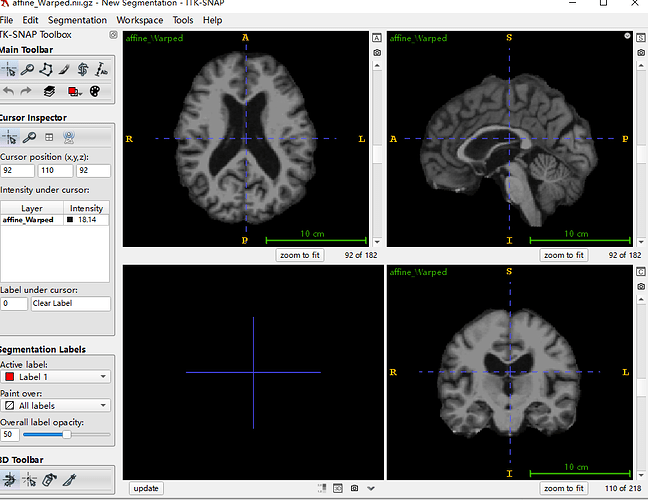This screenshot has width=648, height=500.
Task: Click zoom to fit under axial view
Action: click(300, 255)
